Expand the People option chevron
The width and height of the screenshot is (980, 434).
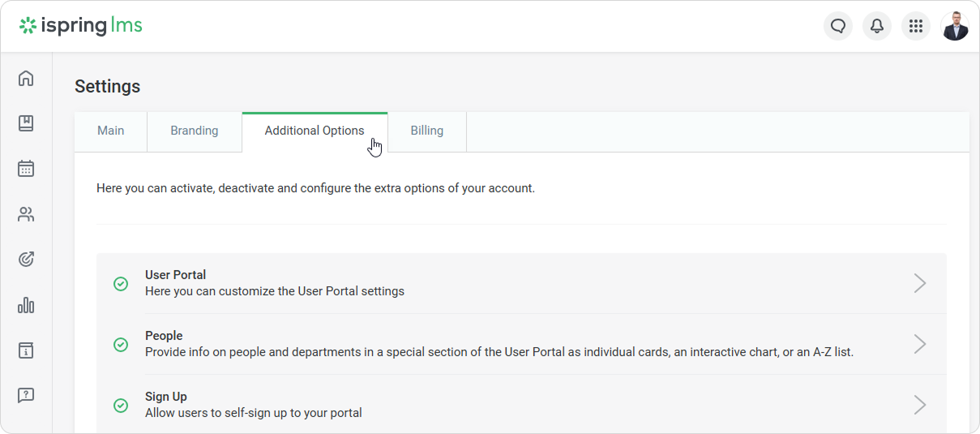[919, 344]
